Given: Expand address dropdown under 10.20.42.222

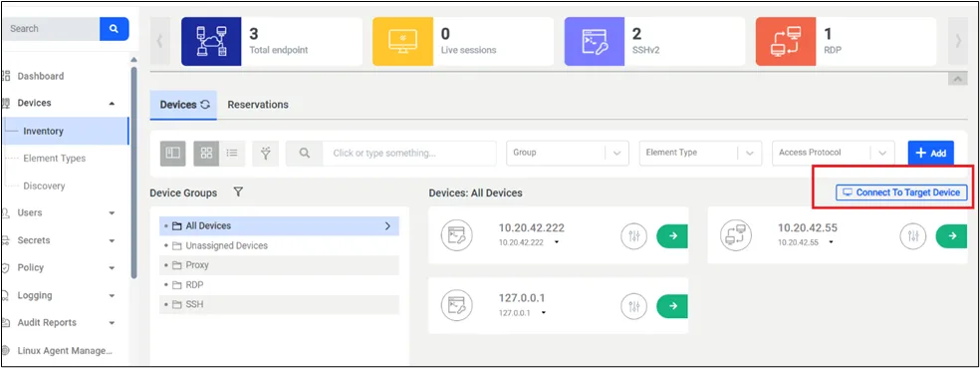Looking at the screenshot, I should pos(556,242).
